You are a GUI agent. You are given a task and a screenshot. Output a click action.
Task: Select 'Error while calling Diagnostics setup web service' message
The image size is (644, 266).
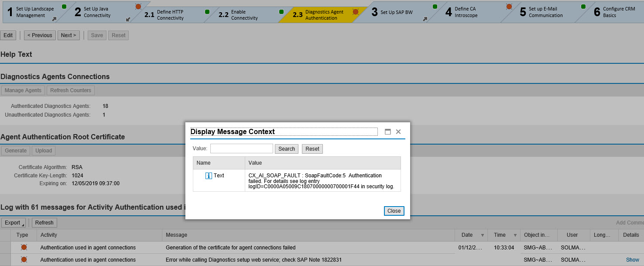tap(253, 260)
